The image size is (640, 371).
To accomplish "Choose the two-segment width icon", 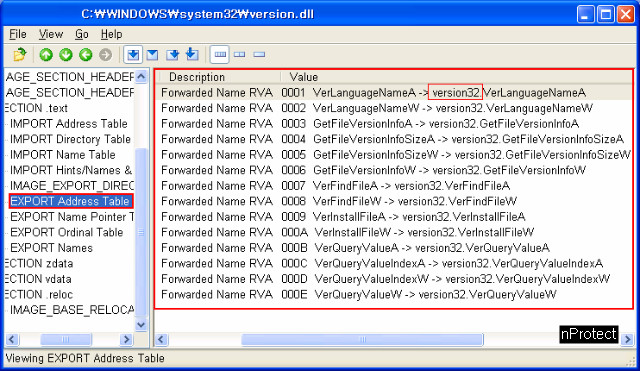I will pos(240,54).
